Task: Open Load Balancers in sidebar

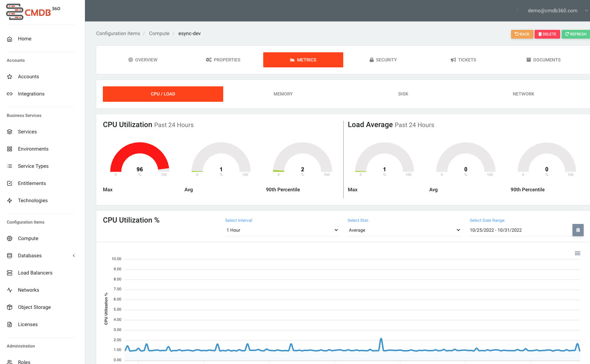Action: (35, 273)
